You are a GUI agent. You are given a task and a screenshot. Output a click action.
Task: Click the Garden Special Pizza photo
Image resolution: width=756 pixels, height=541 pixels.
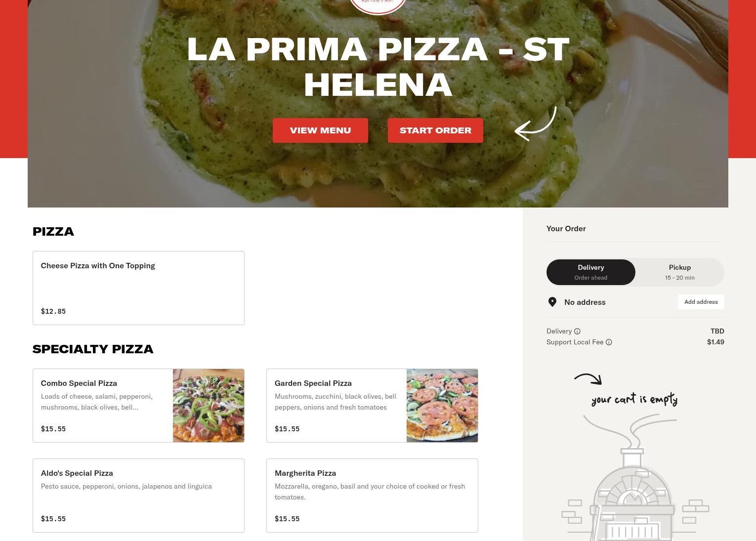pyautogui.click(x=442, y=406)
